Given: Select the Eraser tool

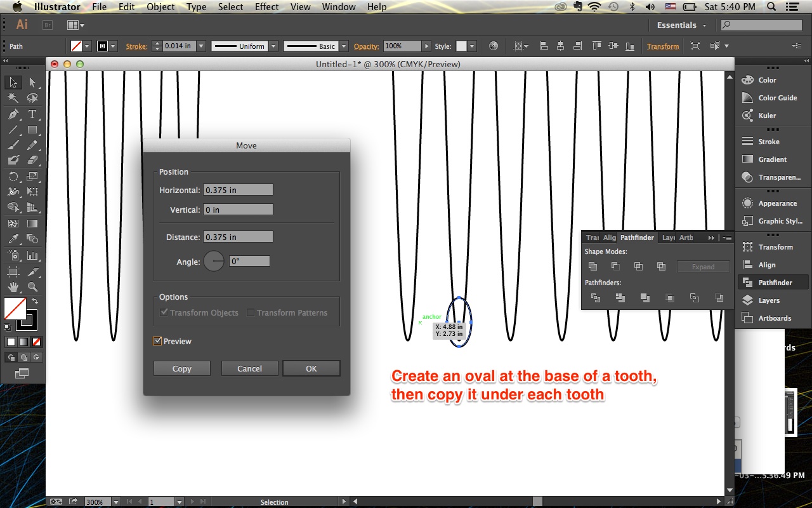Looking at the screenshot, I should 32,161.
